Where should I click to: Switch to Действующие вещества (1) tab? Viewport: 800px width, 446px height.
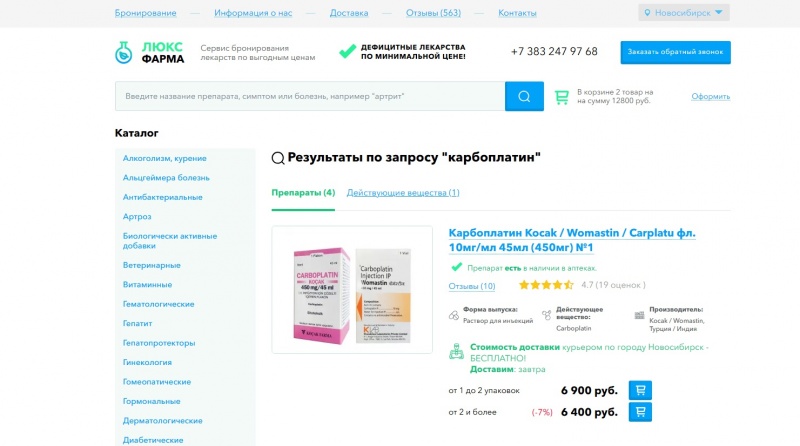(x=403, y=193)
